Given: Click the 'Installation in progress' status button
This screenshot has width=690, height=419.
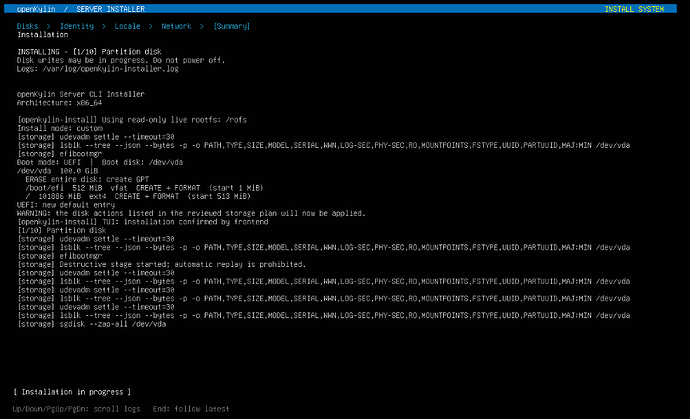Looking at the screenshot, I should (72, 392).
